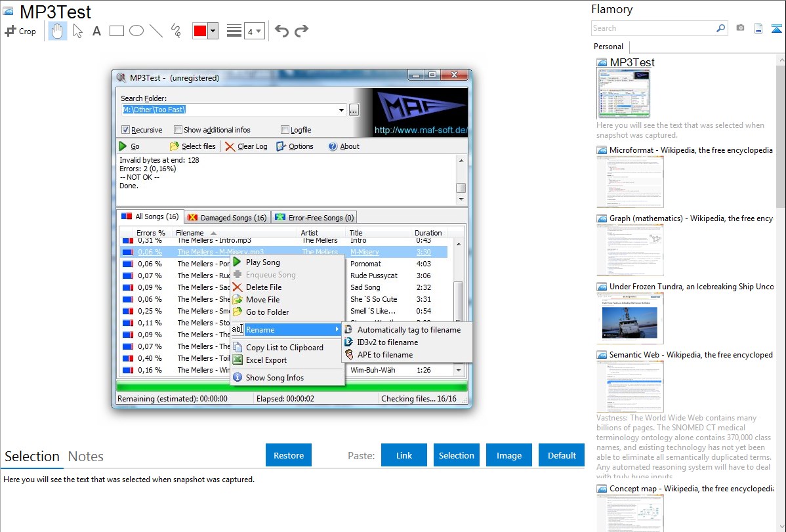Select the Crop tool
This screenshot has width=786, height=532.
[20, 31]
